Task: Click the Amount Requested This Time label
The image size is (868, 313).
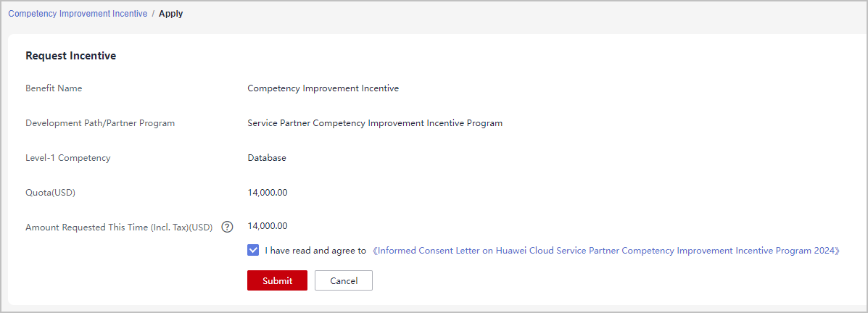Action: pyautogui.click(x=119, y=228)
